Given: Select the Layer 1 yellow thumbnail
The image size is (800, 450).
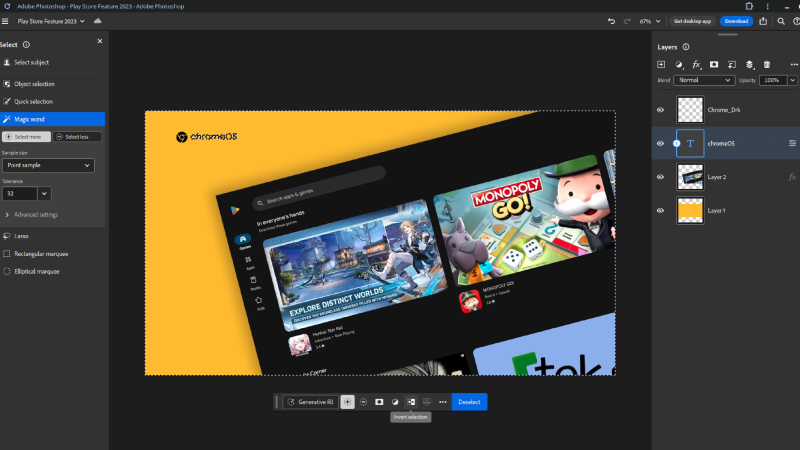Looking at the screenshot, I should tap(690, 210).
